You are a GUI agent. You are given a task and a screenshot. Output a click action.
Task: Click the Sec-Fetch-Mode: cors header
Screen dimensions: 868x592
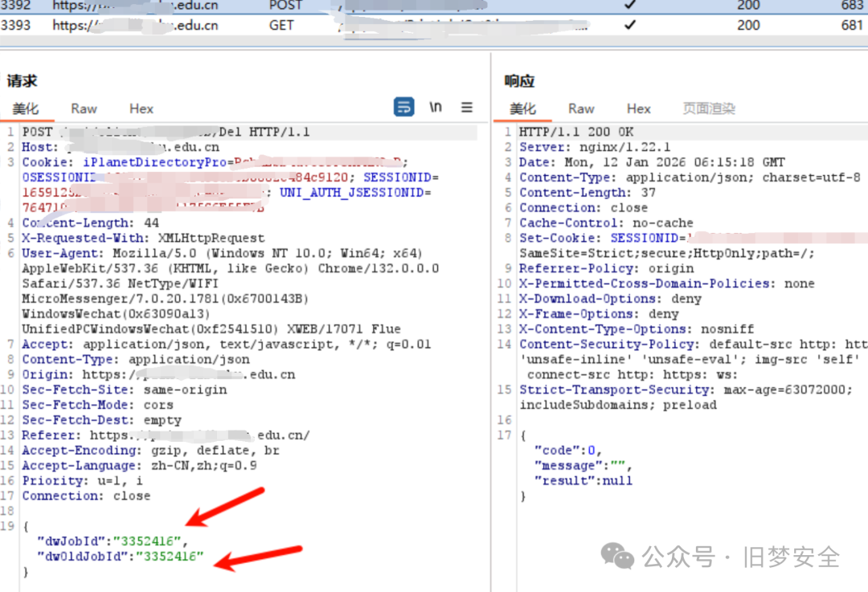pos(97,405)
